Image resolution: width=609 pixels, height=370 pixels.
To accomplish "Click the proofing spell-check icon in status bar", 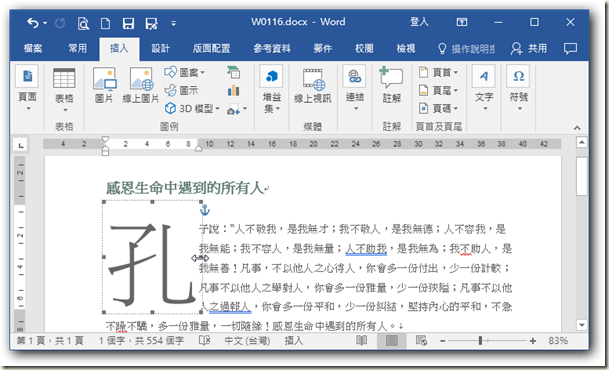I will 204,340.
